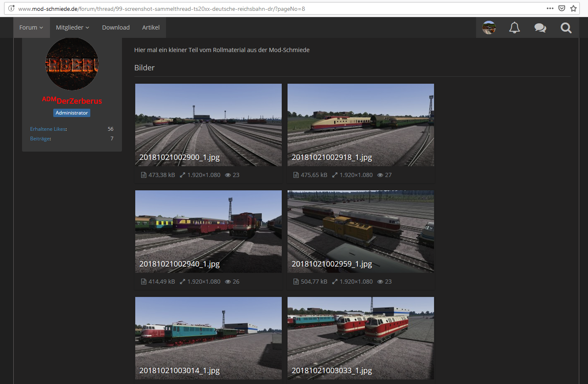Open thumbnail 20181021003014_1.jpg

pos(208,338)
